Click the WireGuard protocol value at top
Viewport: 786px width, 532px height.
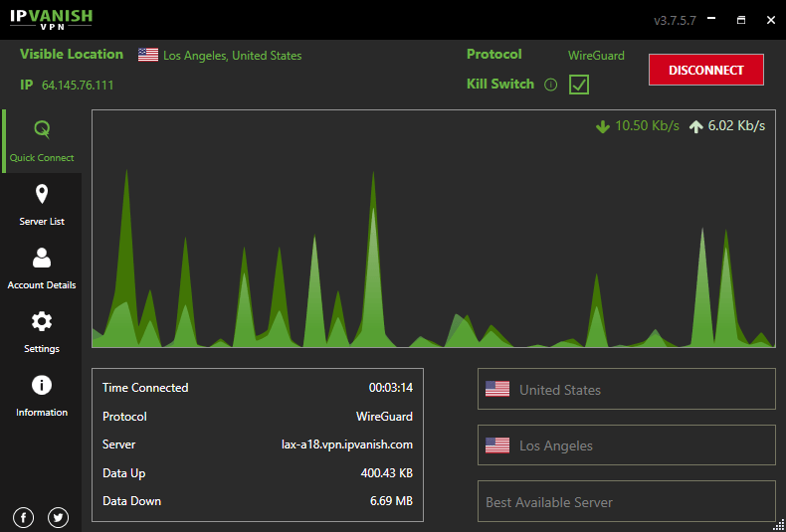pyautogui.click(x=596, y=55)
